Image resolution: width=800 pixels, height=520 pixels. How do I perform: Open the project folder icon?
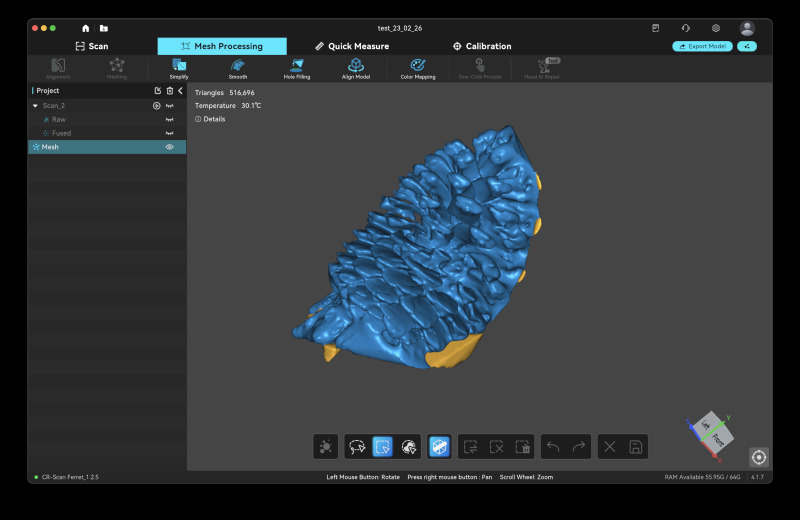(104, 28)
